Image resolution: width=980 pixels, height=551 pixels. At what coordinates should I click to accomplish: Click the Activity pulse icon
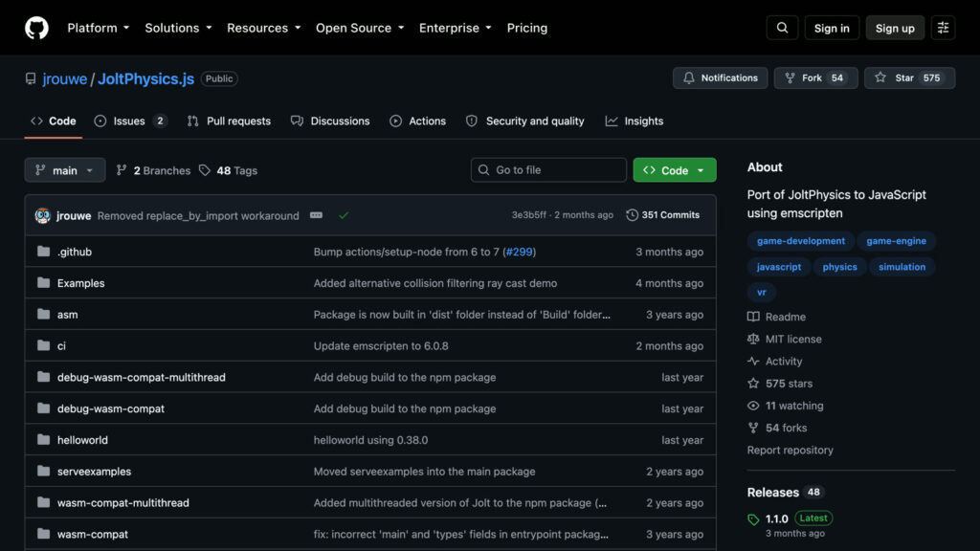[x=753, y=361]
